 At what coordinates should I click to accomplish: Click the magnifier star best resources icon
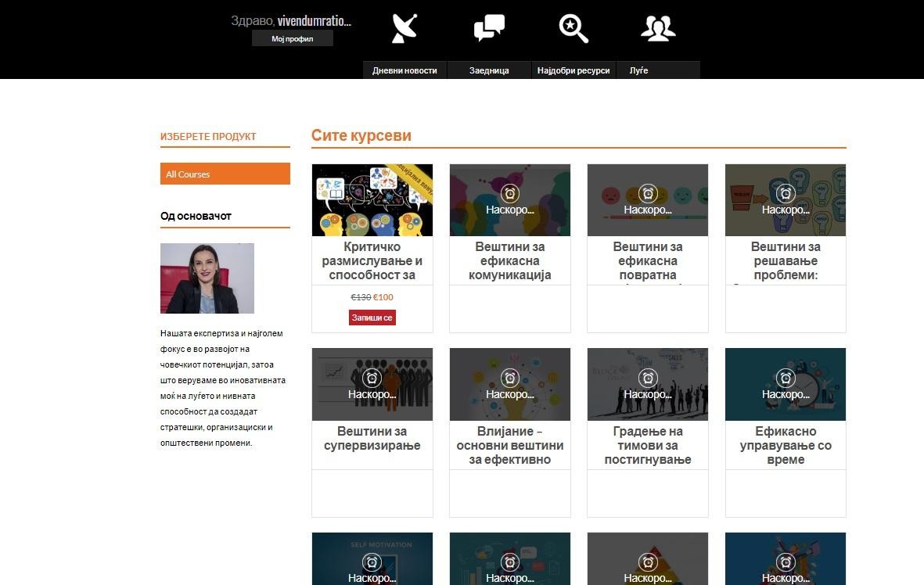[x=573, y=29]
